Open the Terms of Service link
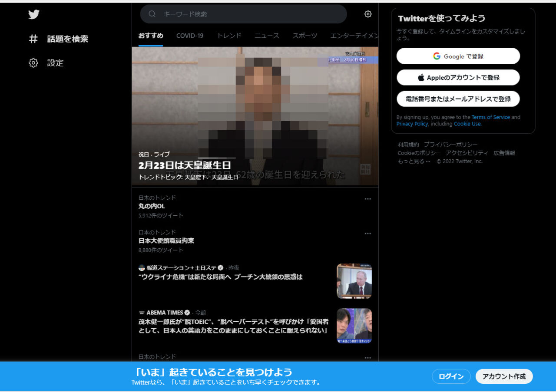This screenshot has width=556, height=392. (x=491, y=117)
